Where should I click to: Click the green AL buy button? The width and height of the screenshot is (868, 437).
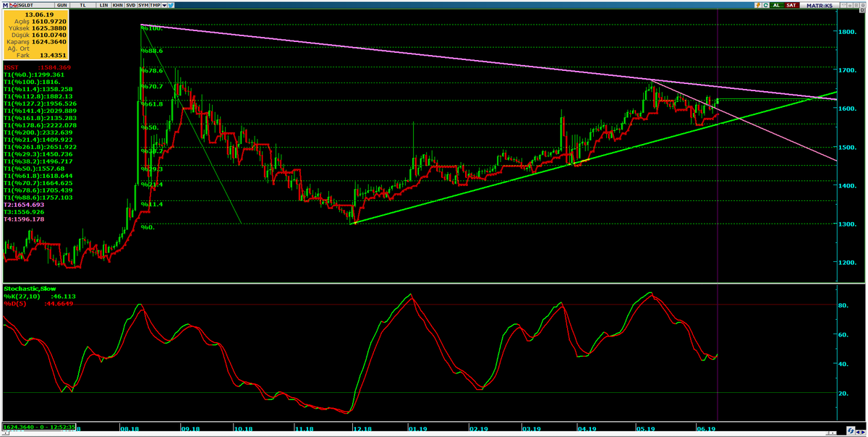point(776,5)
